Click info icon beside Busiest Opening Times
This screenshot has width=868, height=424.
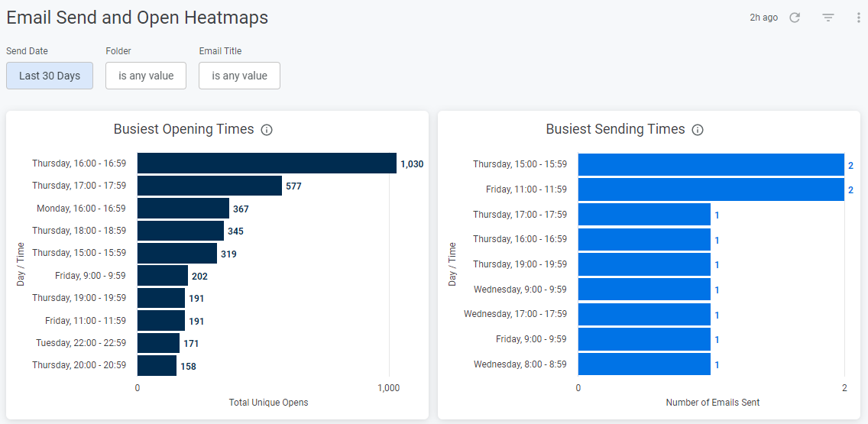[267, 130]
